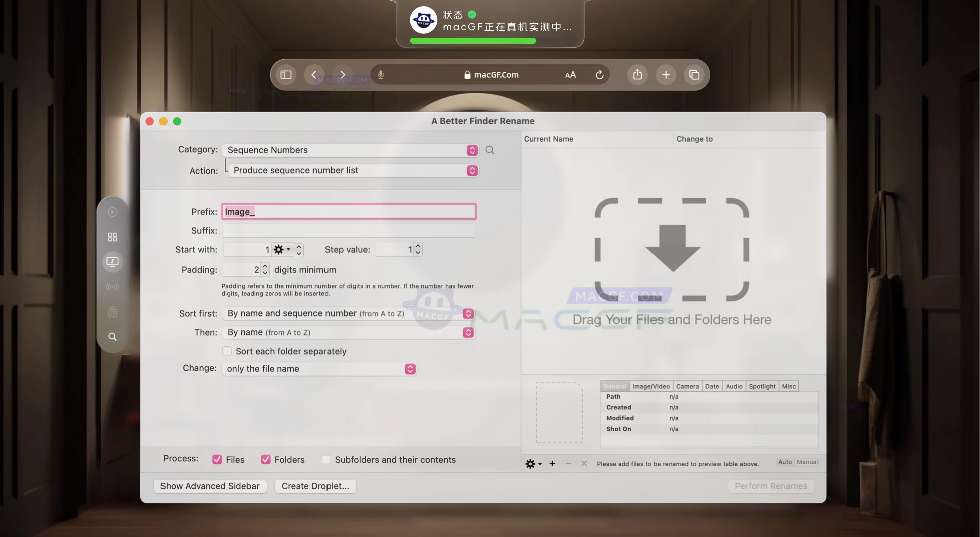The width and height of the screenshot is (980, 537).
Task: Open the Category dropdown
Action: click(350, 150)
